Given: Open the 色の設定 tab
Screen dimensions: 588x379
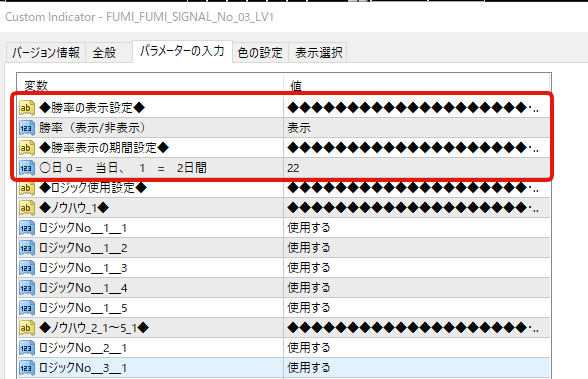Looking at the screenshot, I should tap(260, 52).
